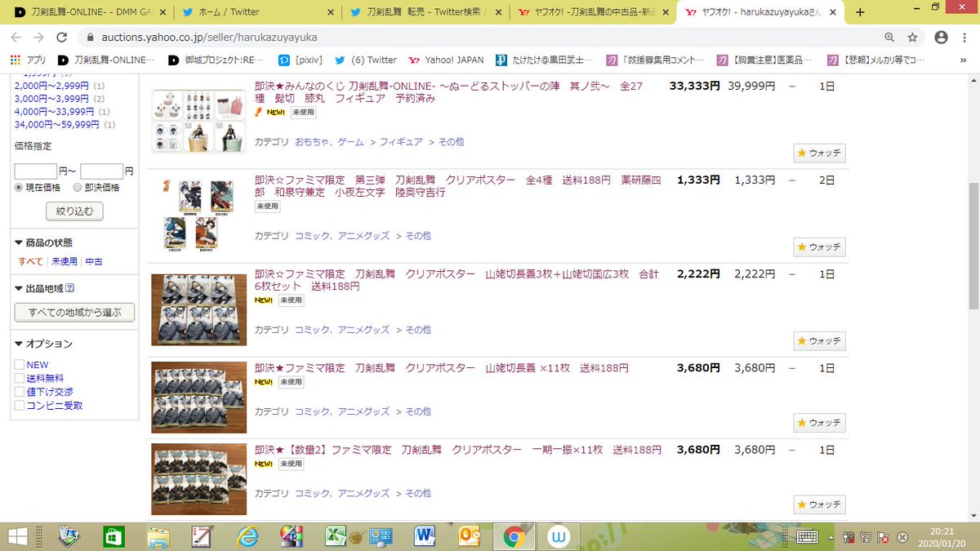Screen dimensions: 980x551
Task: Click the help icon next to 出品地域
Action: [x=70, y=287]
